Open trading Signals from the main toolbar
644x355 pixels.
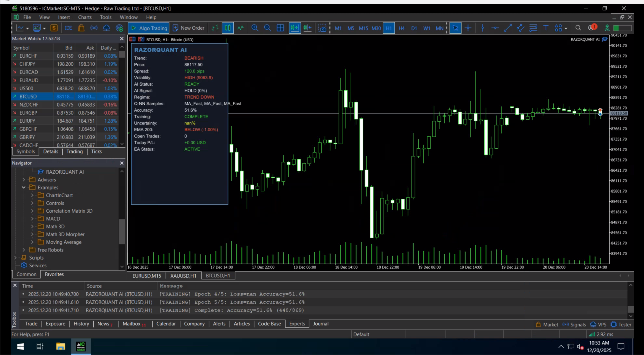pyautogui.click(x=94, y=28)
